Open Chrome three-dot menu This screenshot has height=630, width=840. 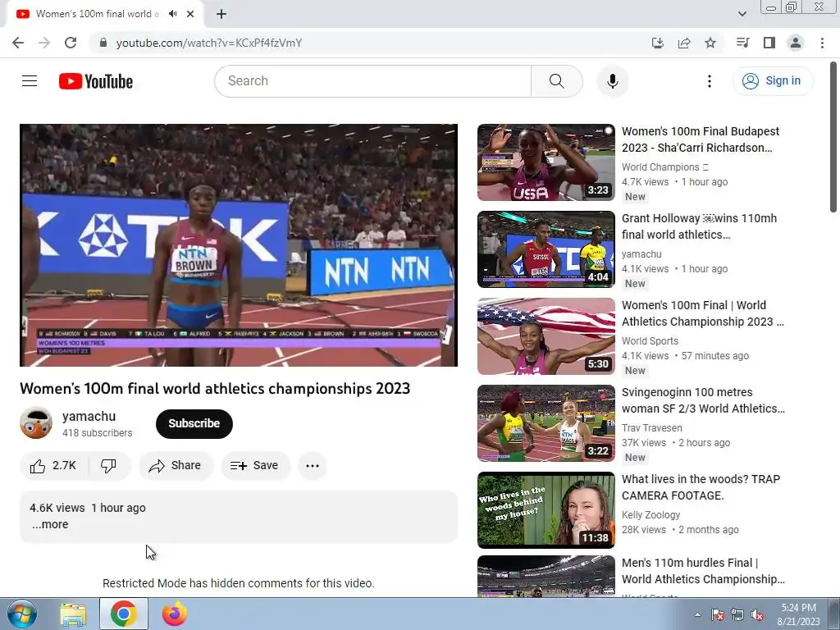(822, 43)
